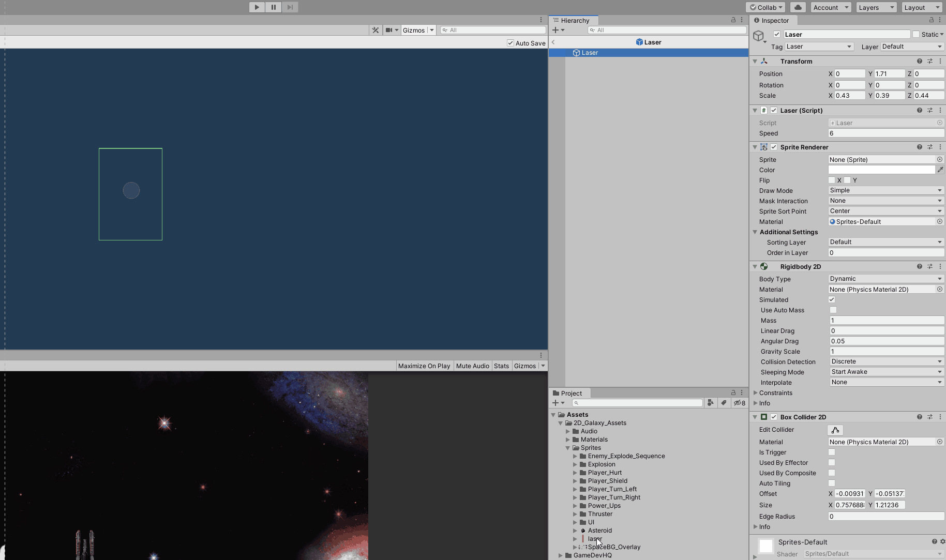The image size is (946, 560).
Task: Lock the Hierarchy panel
Action: pyautogui.click(x=733, y=20)
